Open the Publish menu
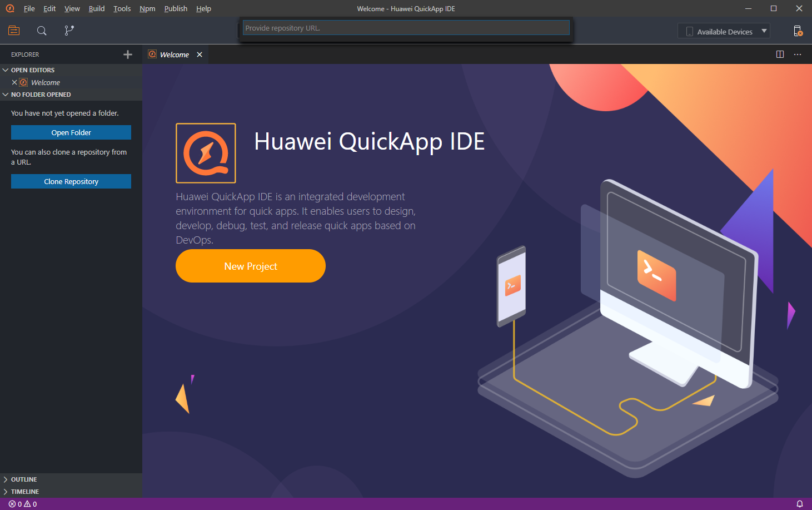 [x=176, y=8]
